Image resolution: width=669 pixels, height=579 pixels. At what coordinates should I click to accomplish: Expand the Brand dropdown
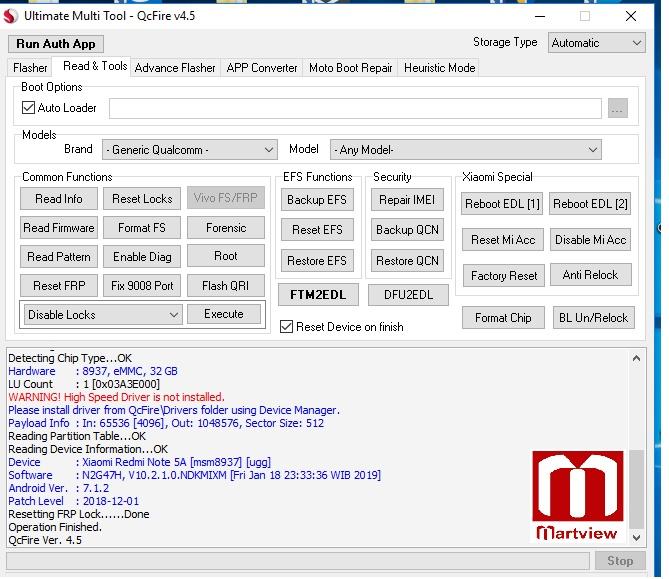[190, 150]
